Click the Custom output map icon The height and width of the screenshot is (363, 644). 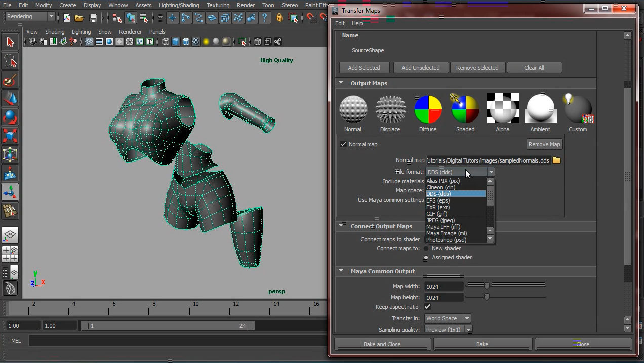tap(578, 109)
